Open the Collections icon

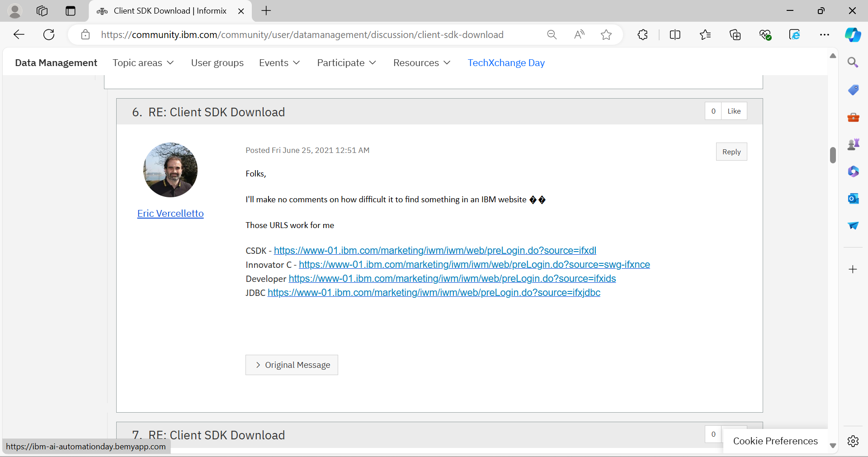(x=735, y=34)
